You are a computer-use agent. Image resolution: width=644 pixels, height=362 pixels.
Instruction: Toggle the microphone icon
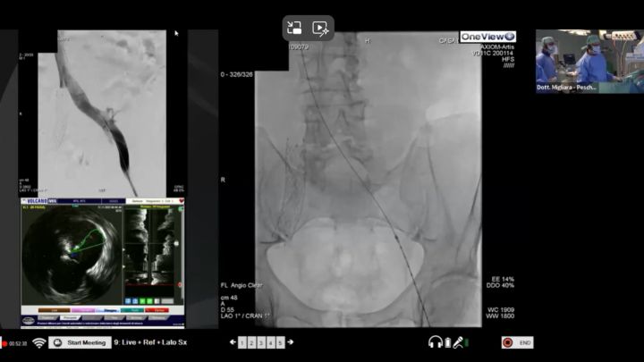tap(458, 342)
